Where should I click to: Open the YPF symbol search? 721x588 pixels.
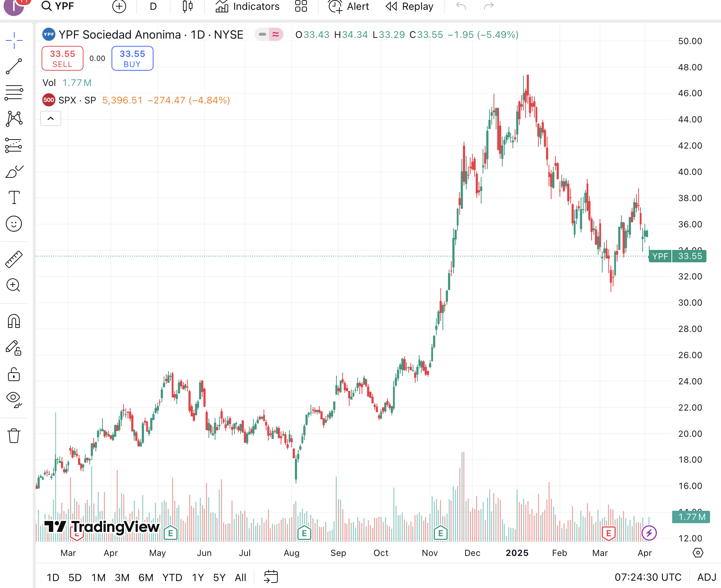[58, 6]
